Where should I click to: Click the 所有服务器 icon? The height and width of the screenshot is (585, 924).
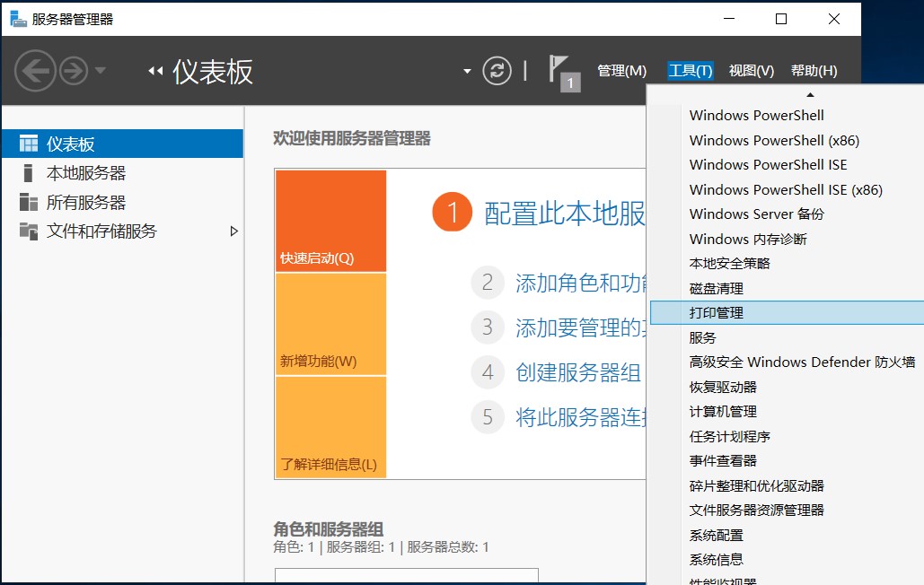coord(29,202)
